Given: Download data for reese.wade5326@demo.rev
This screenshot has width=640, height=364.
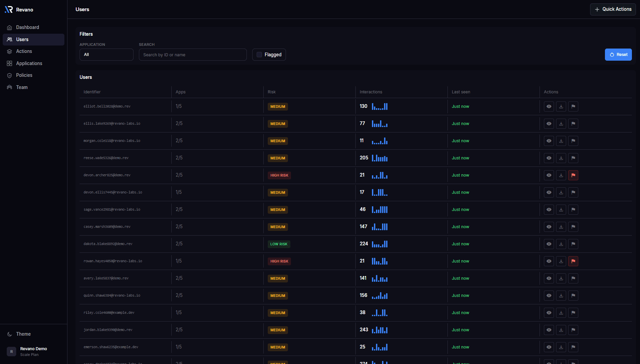Looking at the screenshot, I should pos(561,158).
